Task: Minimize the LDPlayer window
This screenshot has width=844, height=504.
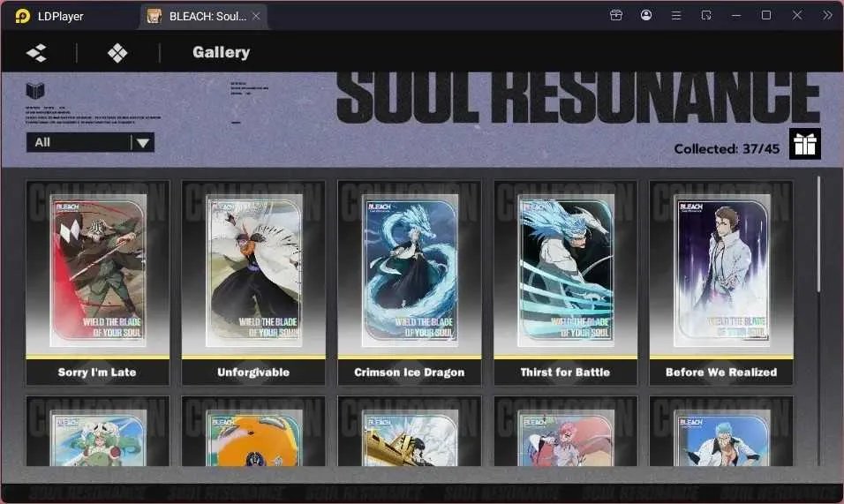Action: (736, 16)
